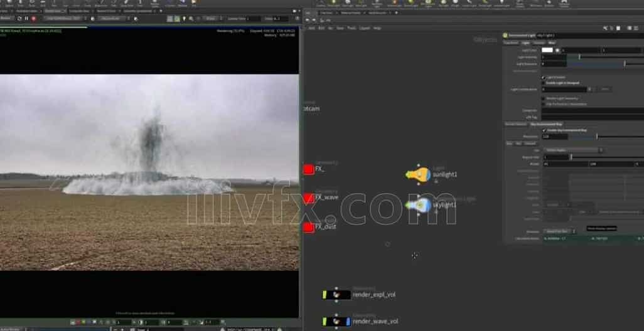Select the Point Light shelf tool
The image size is (644, 331).
(333, 4)
